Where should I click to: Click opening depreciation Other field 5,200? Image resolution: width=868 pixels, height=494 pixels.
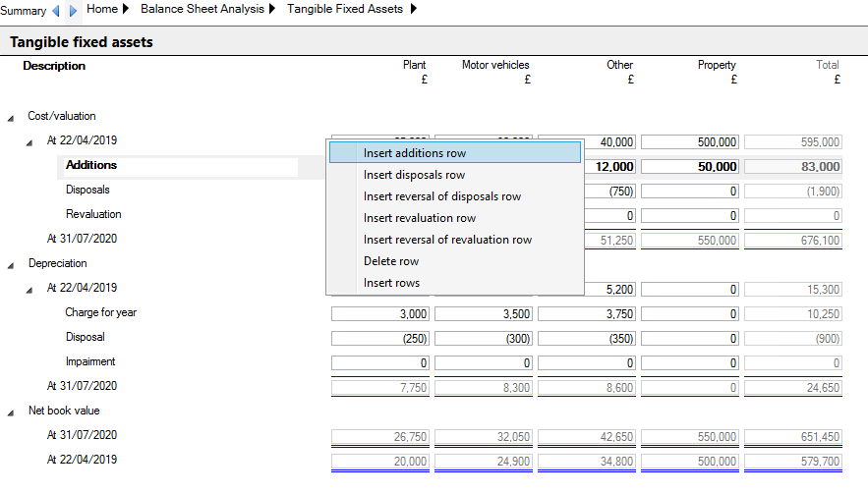(608, 290)
